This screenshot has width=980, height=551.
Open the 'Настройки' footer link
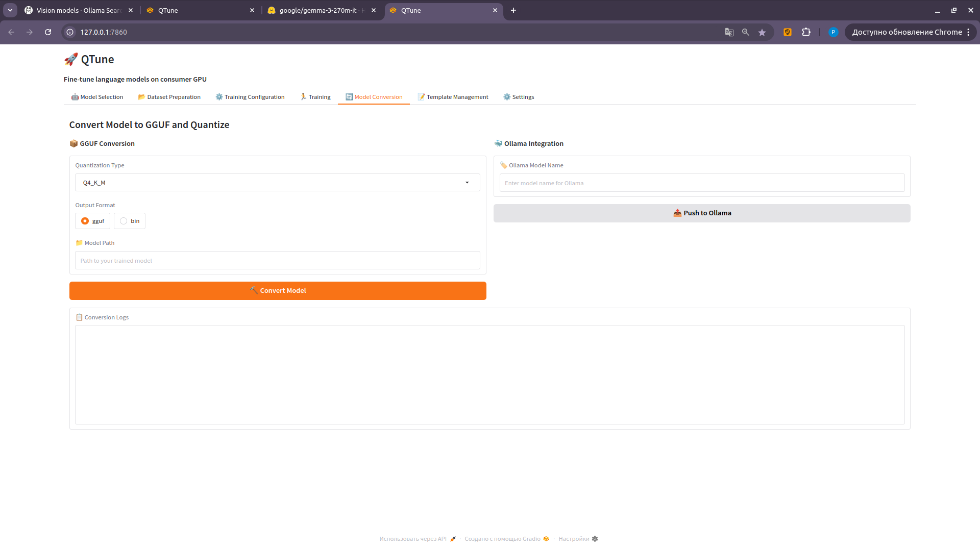[x=578, y=539]
